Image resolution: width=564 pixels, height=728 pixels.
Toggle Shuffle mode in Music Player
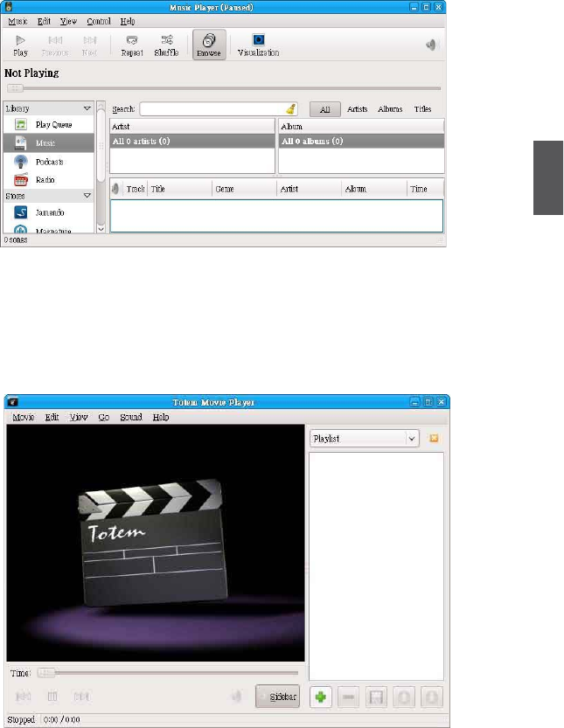tap(166, 45)
